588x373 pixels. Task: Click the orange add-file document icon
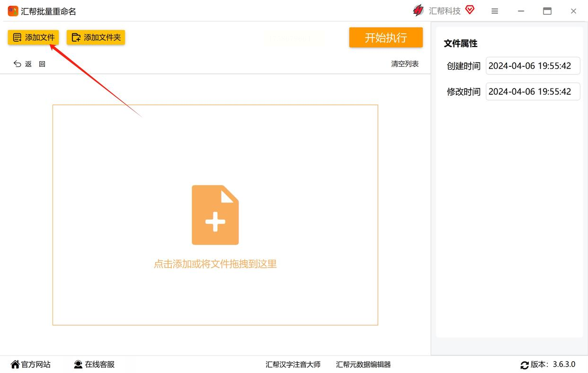(215, 215)
